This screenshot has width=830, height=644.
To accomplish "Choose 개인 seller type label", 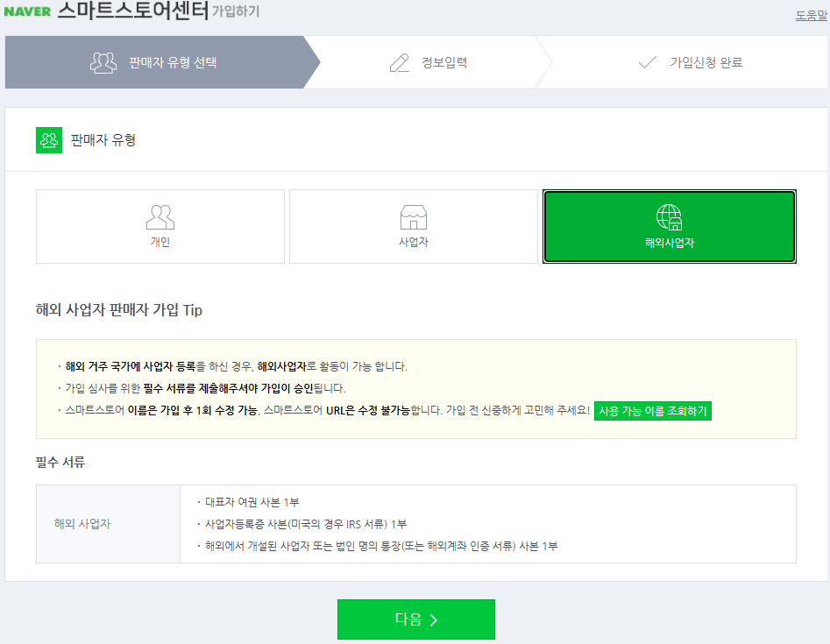I will coord(160,242).
